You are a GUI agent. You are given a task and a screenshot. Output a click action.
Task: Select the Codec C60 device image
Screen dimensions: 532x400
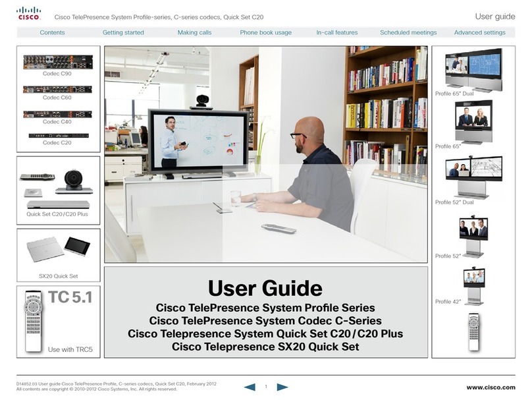(x=57, y=90)
